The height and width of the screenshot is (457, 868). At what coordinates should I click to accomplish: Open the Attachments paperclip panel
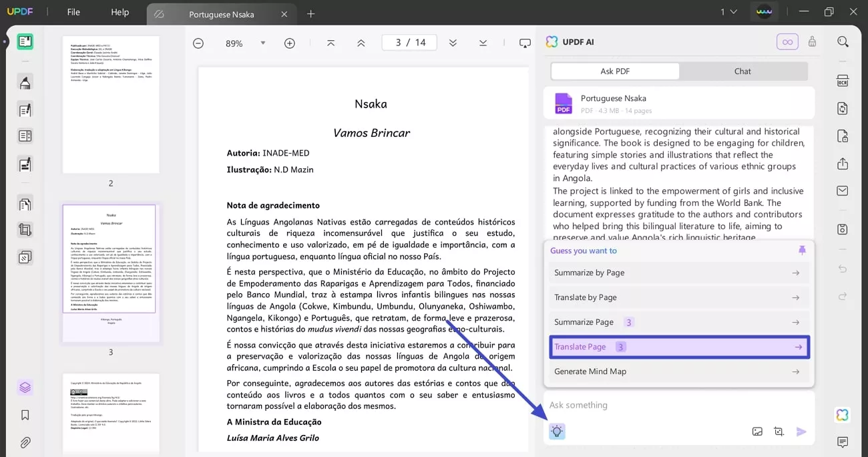point(25,442)
